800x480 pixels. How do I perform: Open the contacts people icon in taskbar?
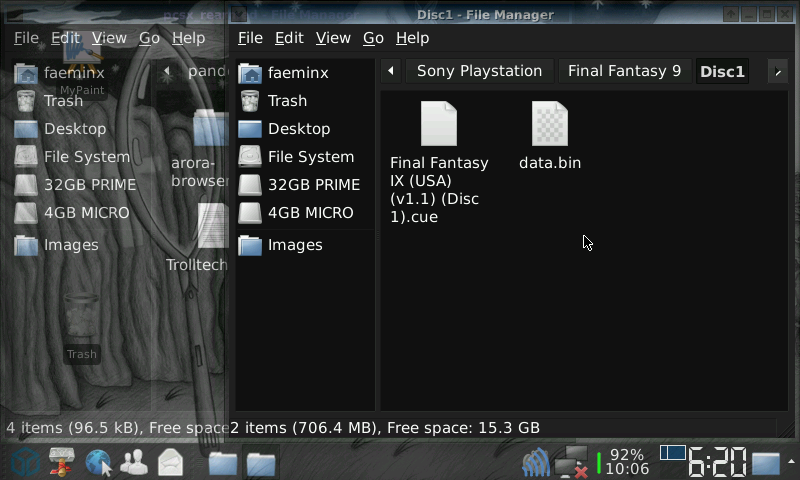134,462
